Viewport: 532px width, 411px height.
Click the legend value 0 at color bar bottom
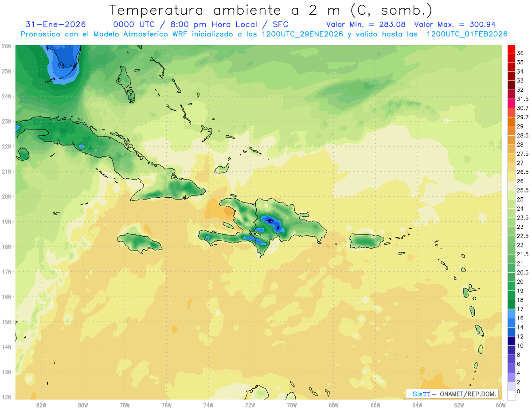(x=519, y=391)
